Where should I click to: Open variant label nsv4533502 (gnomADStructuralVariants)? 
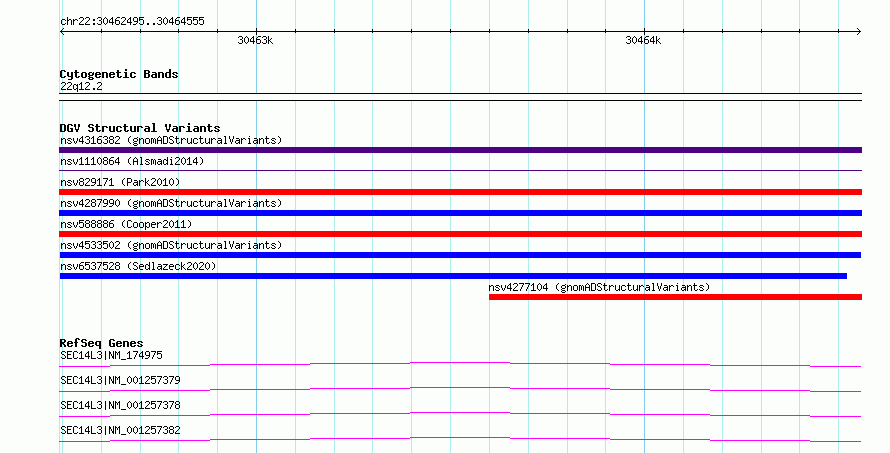[x=171, y=245]
